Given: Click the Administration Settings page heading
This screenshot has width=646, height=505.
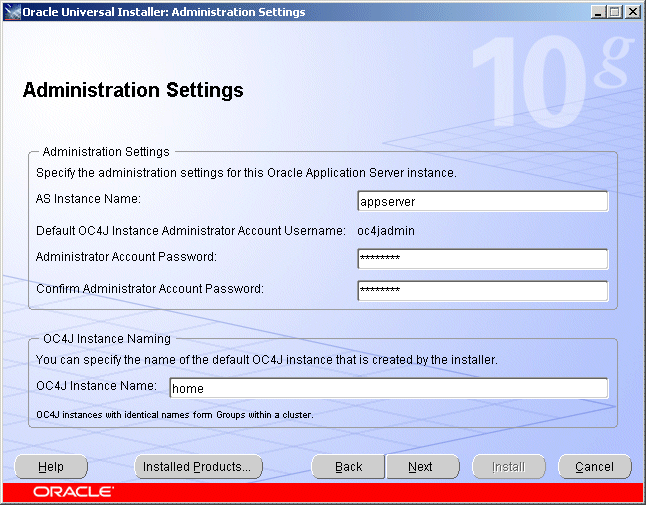Looking at the screenshot, I should [133, 90].
